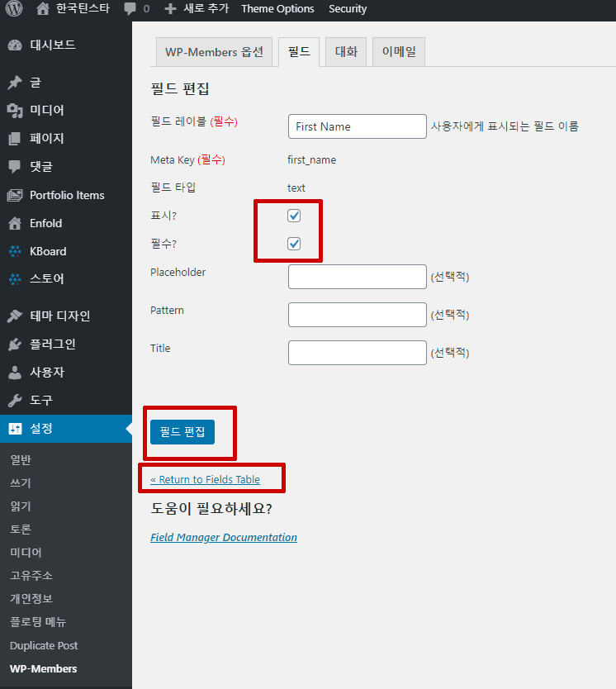Viewport: 616px width, 689px height.
Task: Open the 사용자 users icon
Action: (x=15, y=373)
